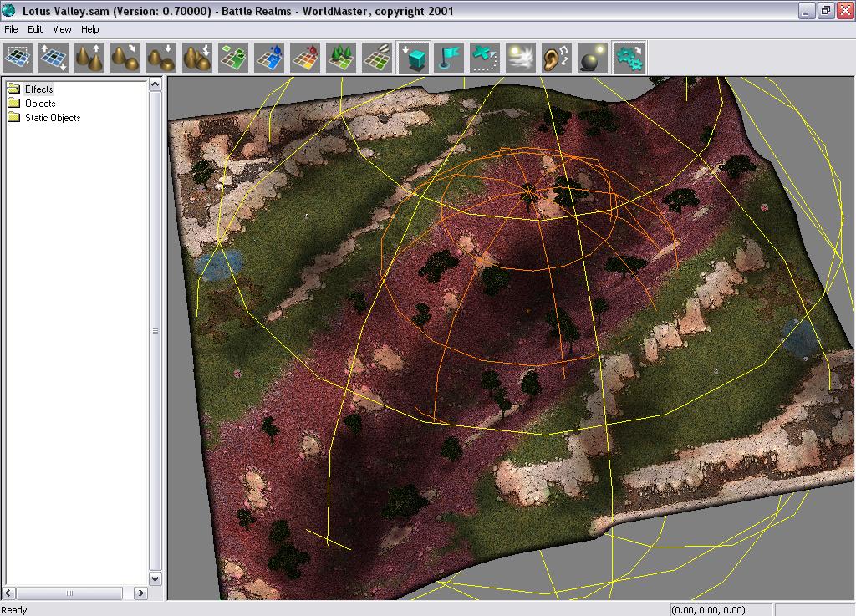Click the tree panel scroll left arrow

[x=8, y=593]
